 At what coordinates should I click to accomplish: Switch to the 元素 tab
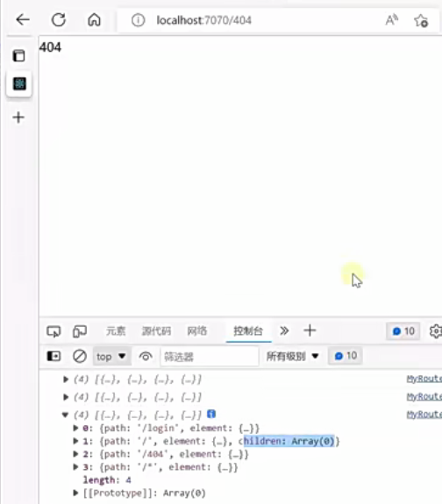(x=116, y=331)
